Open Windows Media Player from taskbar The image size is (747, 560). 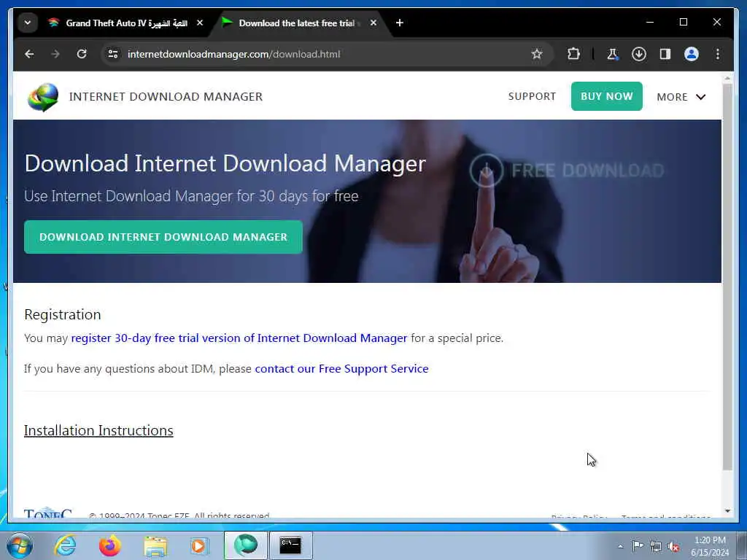tap(199, 545)
